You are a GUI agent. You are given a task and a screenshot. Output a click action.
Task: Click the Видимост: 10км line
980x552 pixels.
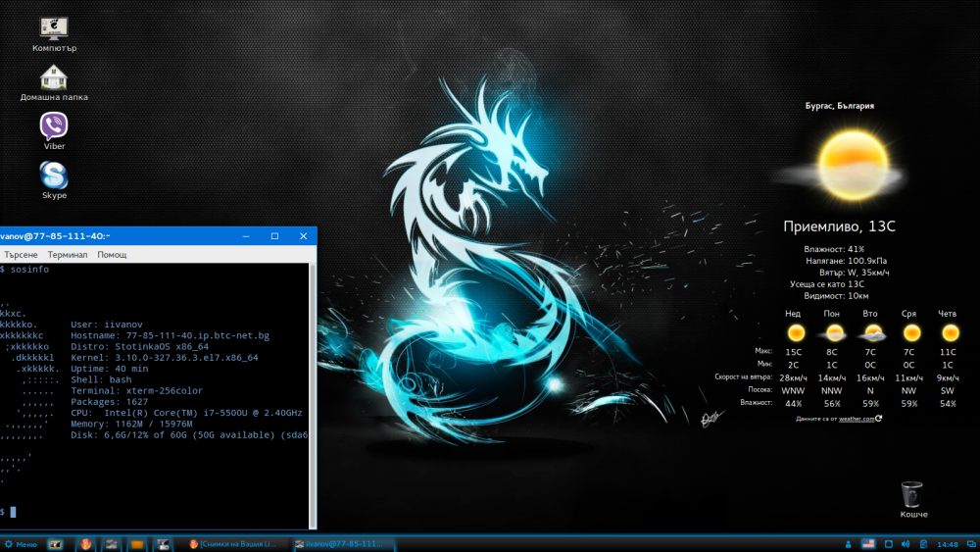point(836,296)
